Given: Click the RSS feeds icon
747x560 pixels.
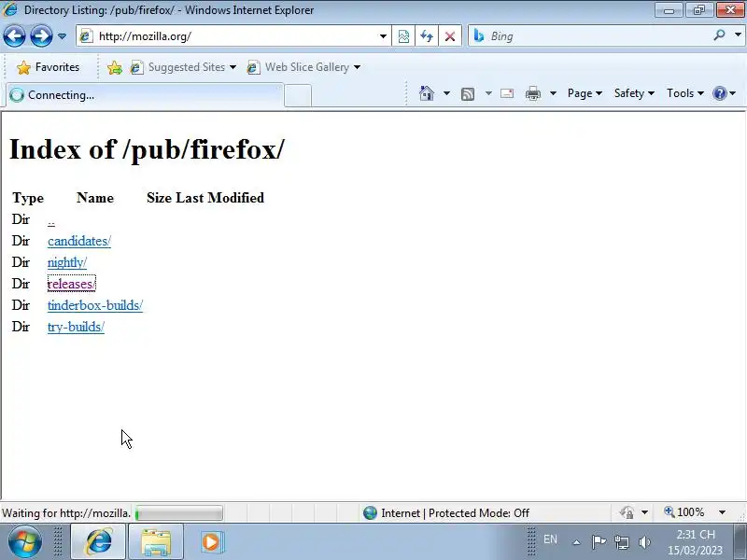Looking at the screenshot, I should (x=468, y=94).
